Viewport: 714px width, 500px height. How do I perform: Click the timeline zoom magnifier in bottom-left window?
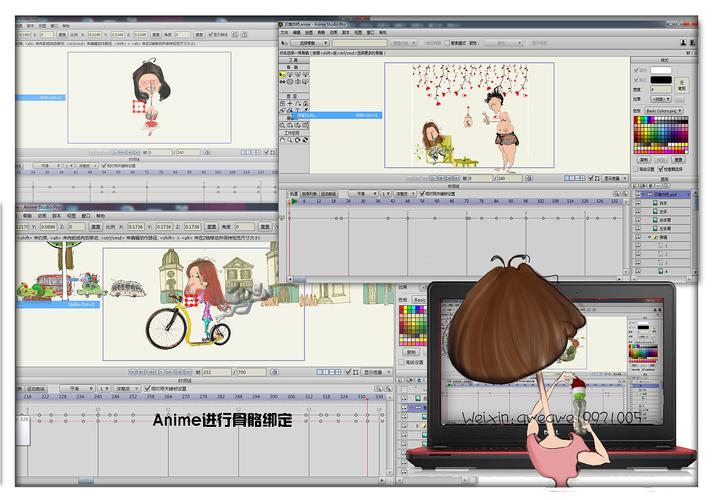[x=378, y=388]
